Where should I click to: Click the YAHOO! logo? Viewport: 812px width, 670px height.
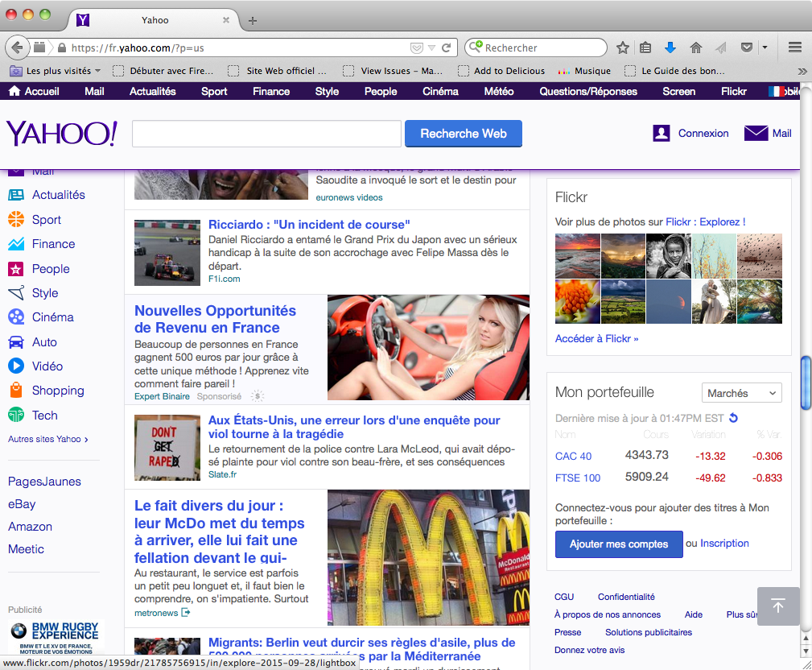click(x=62, y=133)
